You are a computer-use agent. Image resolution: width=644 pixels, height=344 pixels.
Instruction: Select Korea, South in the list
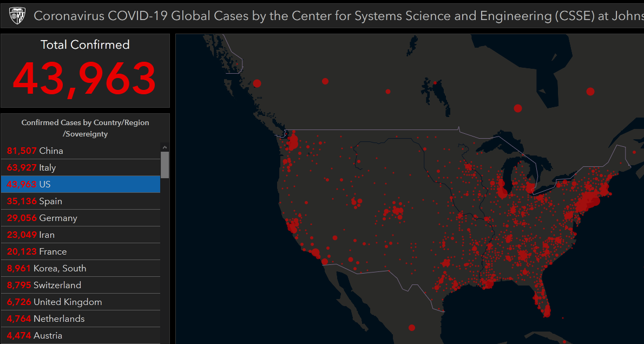click(x=81, y=268)
